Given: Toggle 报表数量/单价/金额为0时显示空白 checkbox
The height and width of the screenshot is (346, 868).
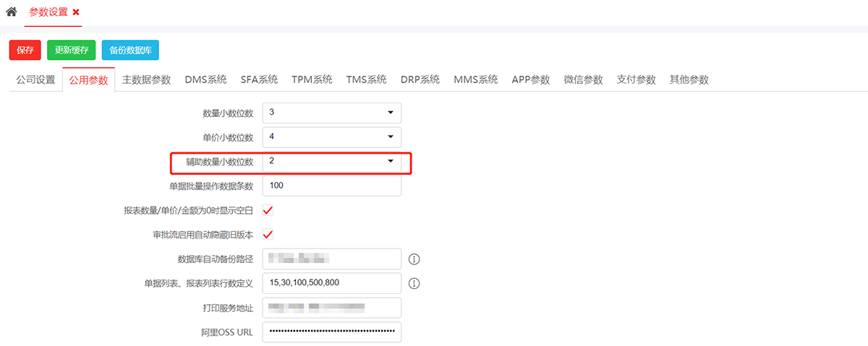Looking at the screenshot, I should (268, 210).
